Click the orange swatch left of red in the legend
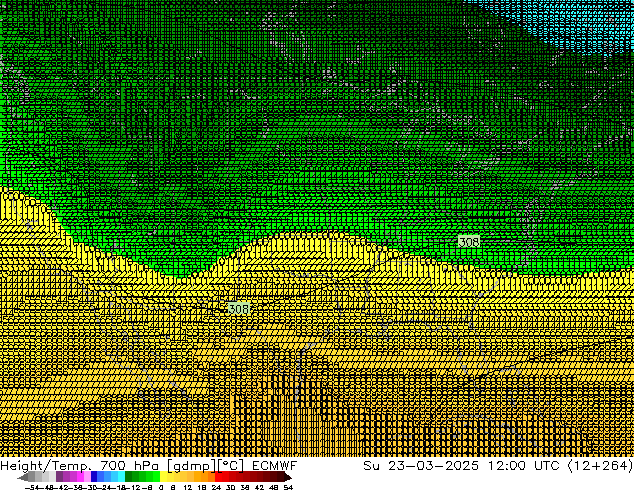634x490 pixels. coord(211,477)
